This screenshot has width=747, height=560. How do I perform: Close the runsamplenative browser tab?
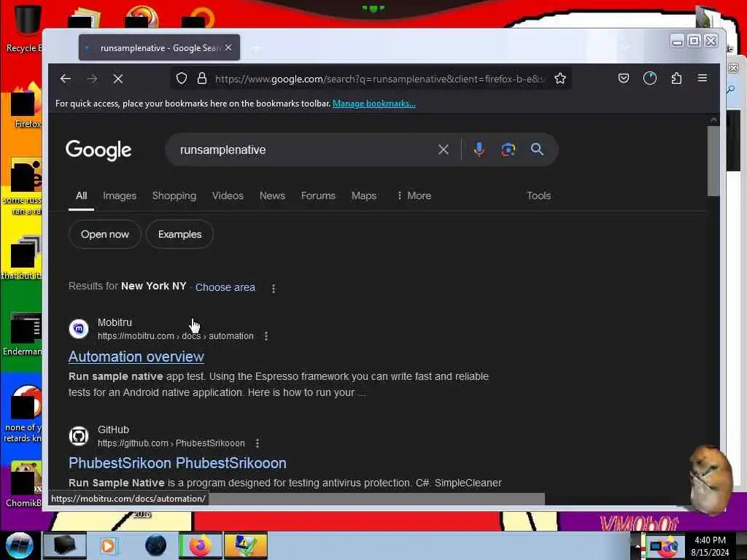pyautogui.click(x=228, y=47)
